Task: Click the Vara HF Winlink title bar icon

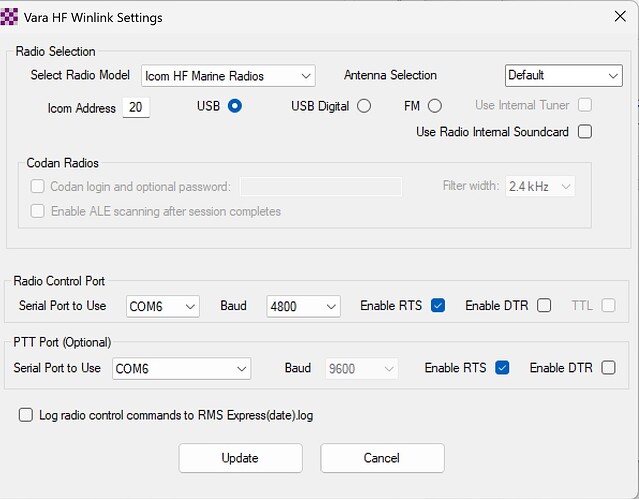Action: point(10,17)
